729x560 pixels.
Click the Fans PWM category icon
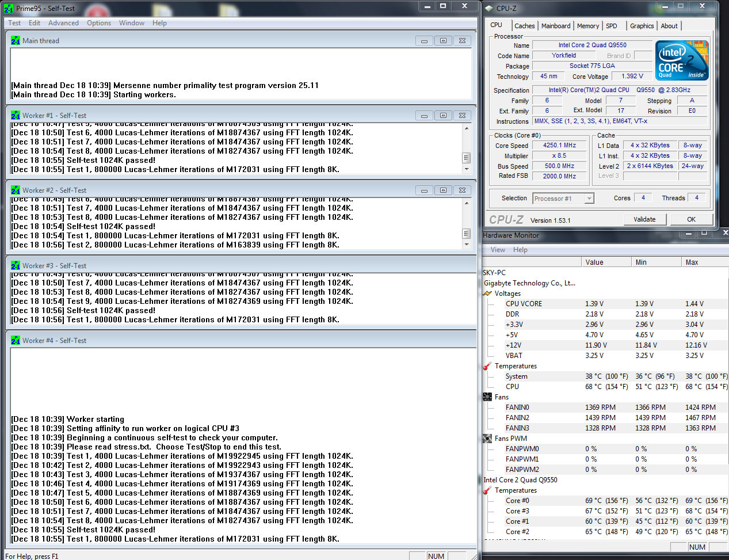[488, 439]
